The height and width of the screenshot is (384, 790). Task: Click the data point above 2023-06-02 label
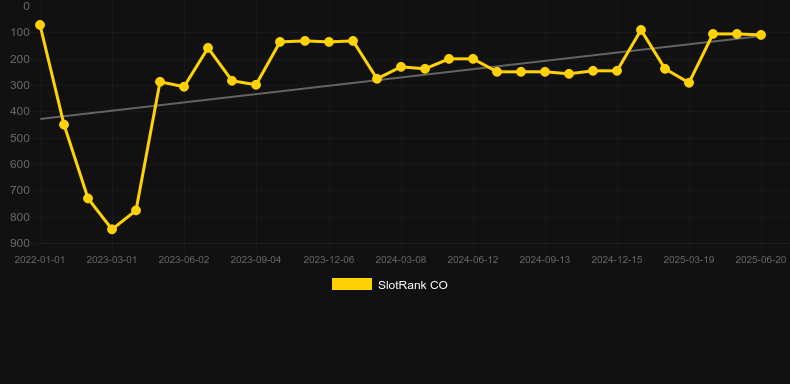pos(184,87)
